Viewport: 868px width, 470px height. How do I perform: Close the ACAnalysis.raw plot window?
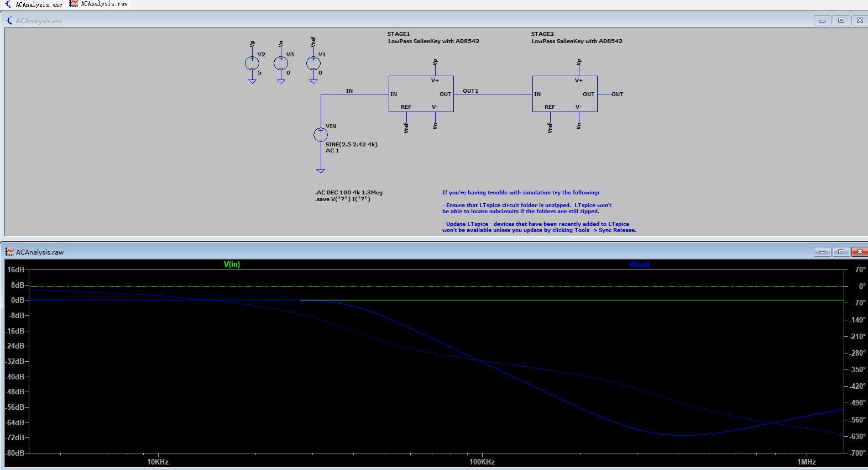860,252
